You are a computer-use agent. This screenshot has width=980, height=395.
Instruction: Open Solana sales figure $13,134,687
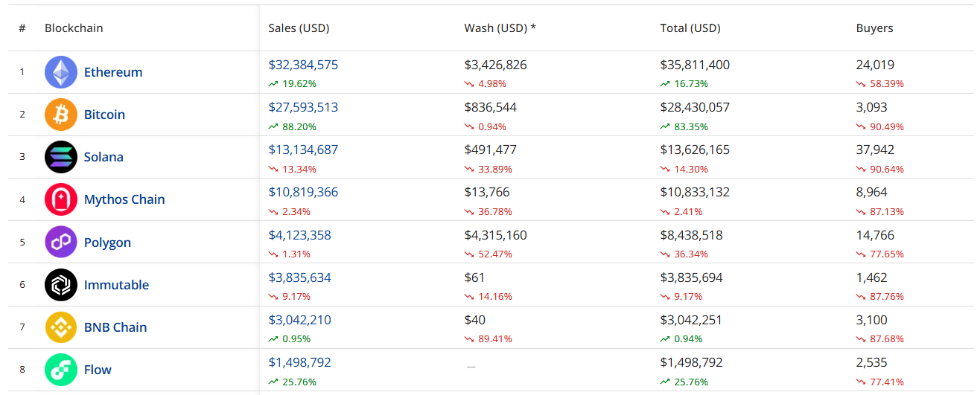tap(303, 150)
